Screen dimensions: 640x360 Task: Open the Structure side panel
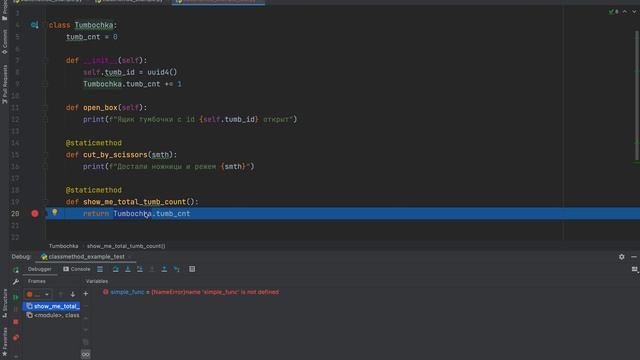coord(4,304)
